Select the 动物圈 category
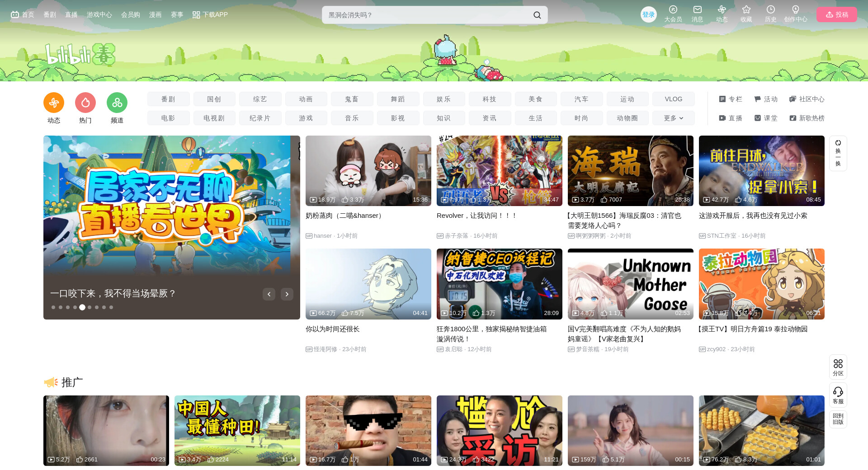Image resolution: width=868 pixels, height=470 pixels. click(x=627, y=118)
